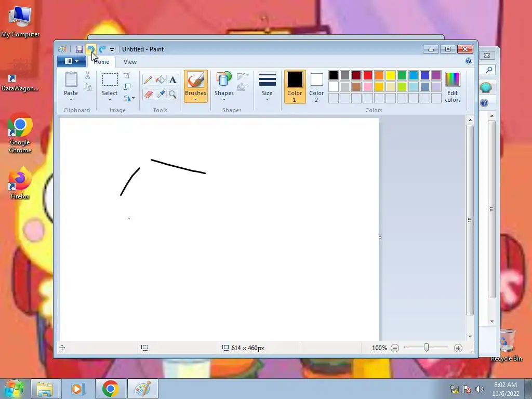Click Google Chrome desktop shortcut
The width and height of the screenshot is (532, 399).
click(20, 134)
